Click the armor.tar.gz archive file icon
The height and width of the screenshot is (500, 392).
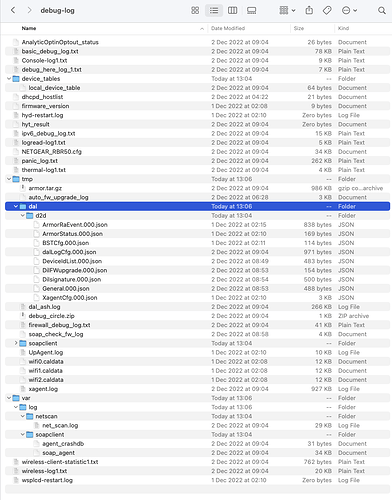coord(23,188)
